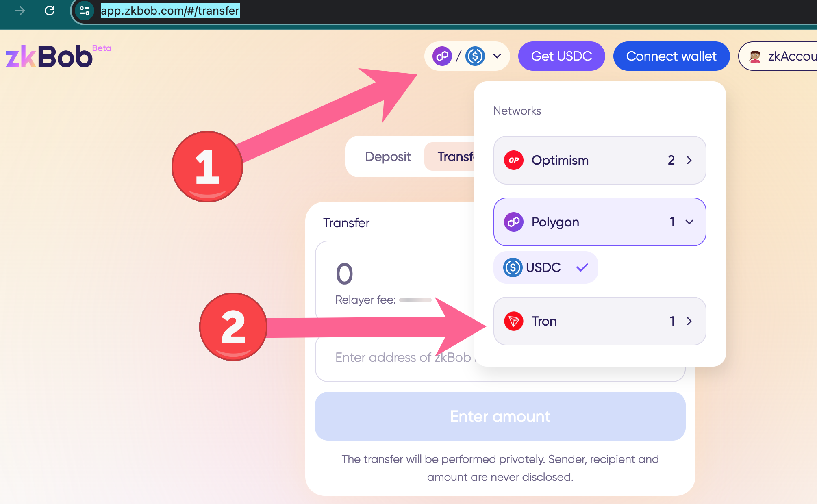Image resolution: width=817 pixels, height=504 pixels.
Task: Expand the Tron network chevron
Action: 689,321
